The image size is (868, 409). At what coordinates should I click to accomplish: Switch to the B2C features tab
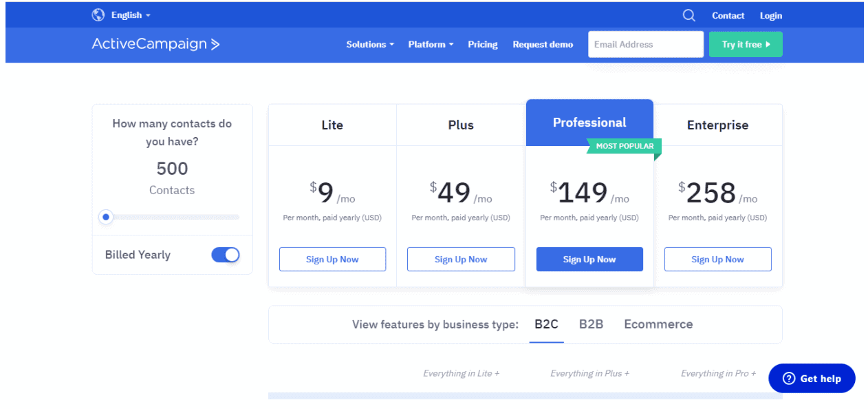(547, 324)
